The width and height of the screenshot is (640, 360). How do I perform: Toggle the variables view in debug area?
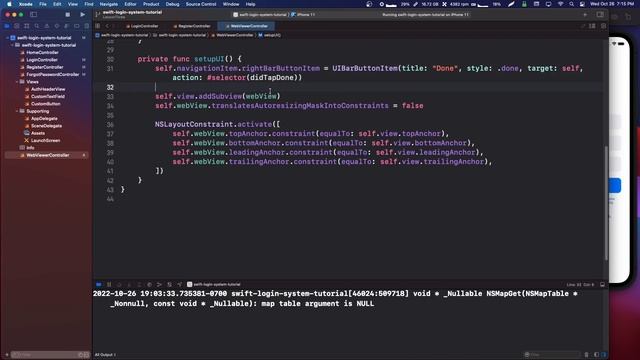click(596, 355)
